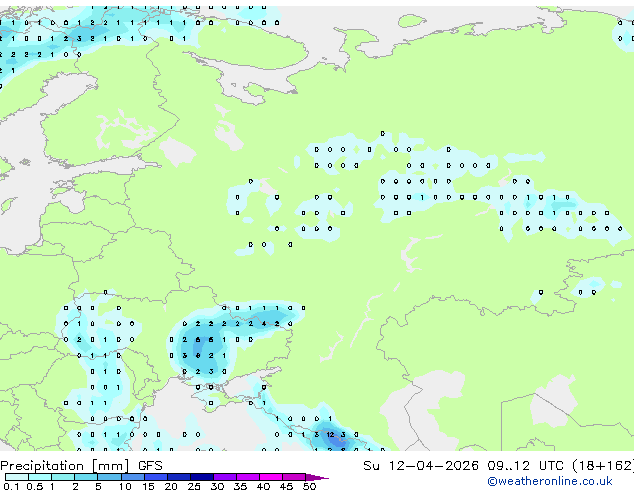This screenshot has height=490, width=634.
Task: Click the 'GFS' model label
Action: point(150,466)
